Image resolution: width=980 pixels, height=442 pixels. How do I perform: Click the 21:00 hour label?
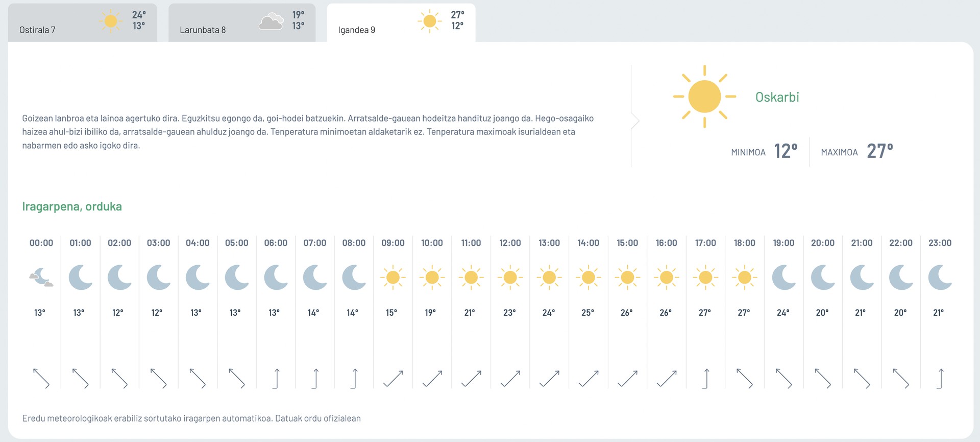pyautogui.click(x=862, y=243)
